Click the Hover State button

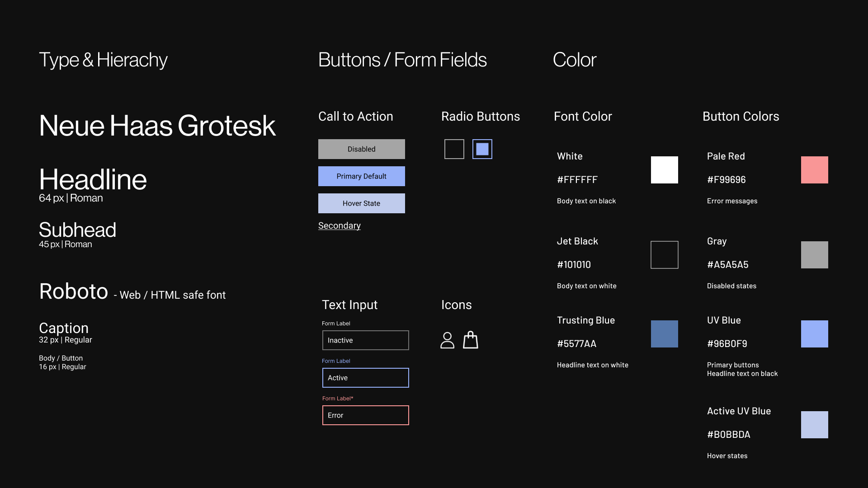(361, 203)
